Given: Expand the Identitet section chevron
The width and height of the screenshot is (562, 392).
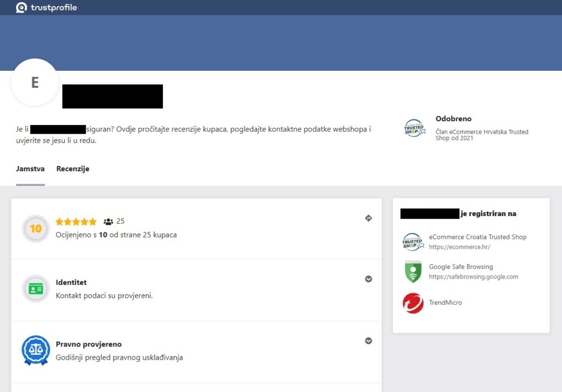Looking at the screenshot, I should pyautogui.click(x=368, y=279).
